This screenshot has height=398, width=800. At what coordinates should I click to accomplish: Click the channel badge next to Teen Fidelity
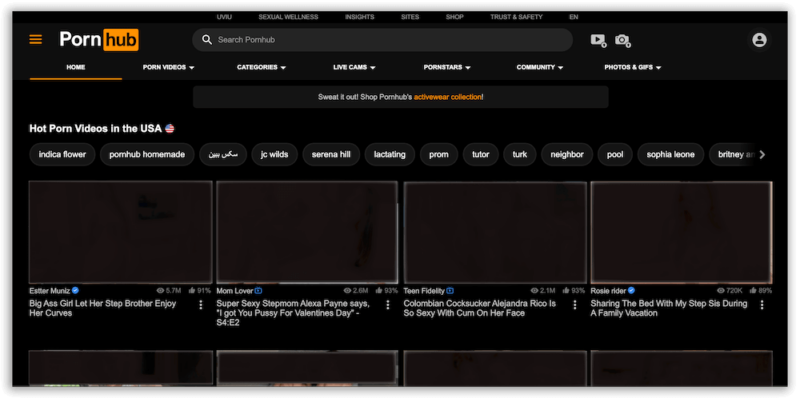(450, 291)
